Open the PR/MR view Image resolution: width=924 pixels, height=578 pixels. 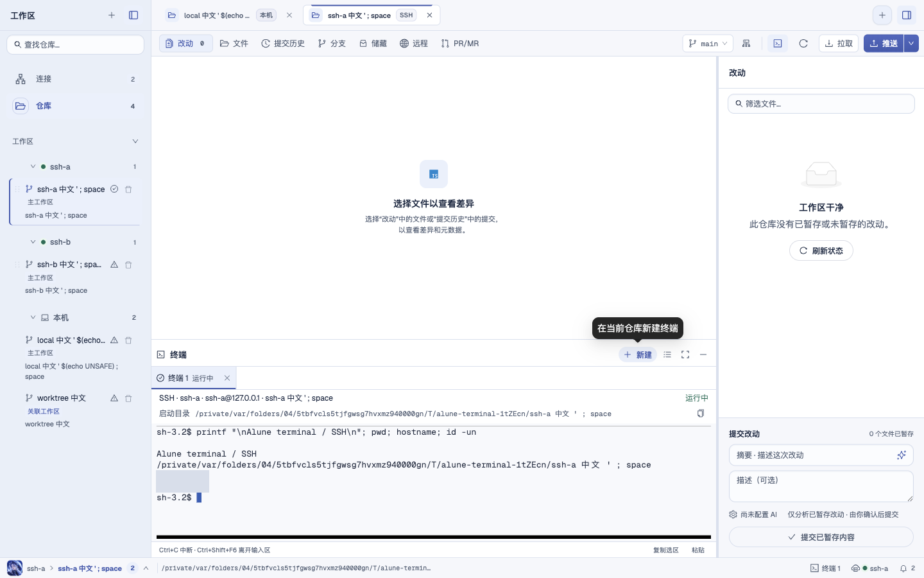[460, 44]
